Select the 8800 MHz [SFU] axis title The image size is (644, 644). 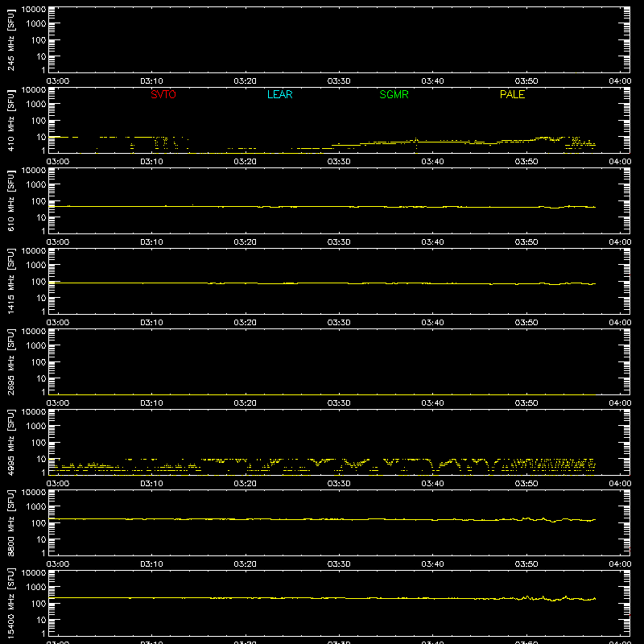point(10,522)
